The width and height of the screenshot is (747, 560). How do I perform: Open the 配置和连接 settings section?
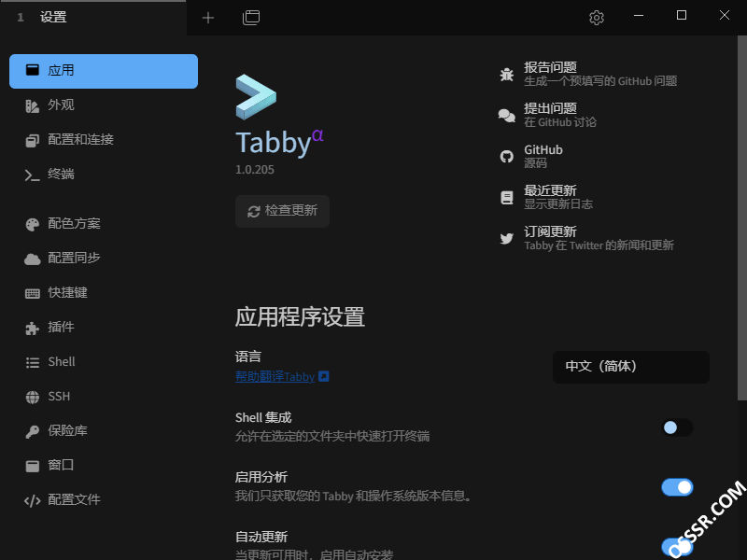(x=104, y=140)
